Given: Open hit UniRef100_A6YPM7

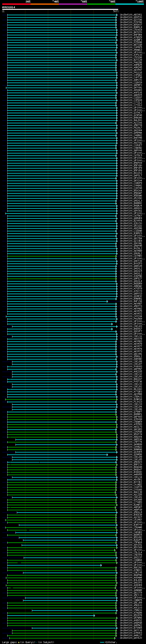Looking at the screenshot, I should point(131,70).
